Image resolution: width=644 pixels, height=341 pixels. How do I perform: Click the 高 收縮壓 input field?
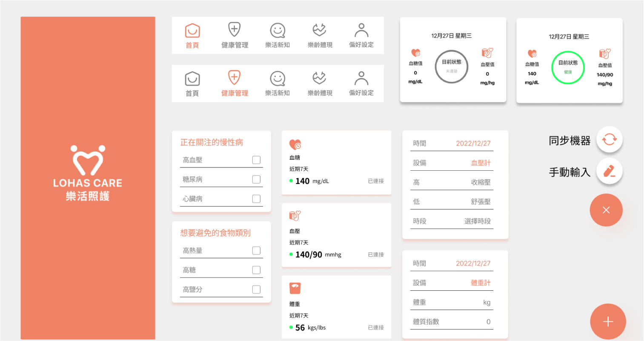tap(452, 183)
